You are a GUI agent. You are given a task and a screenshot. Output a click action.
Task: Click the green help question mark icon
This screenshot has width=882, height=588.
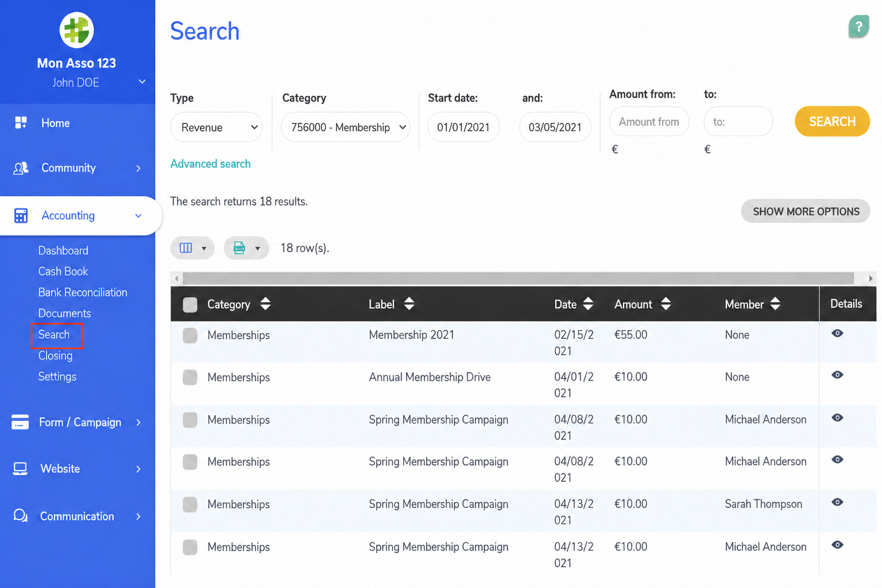pyautogui.click(x=858, y=26)
